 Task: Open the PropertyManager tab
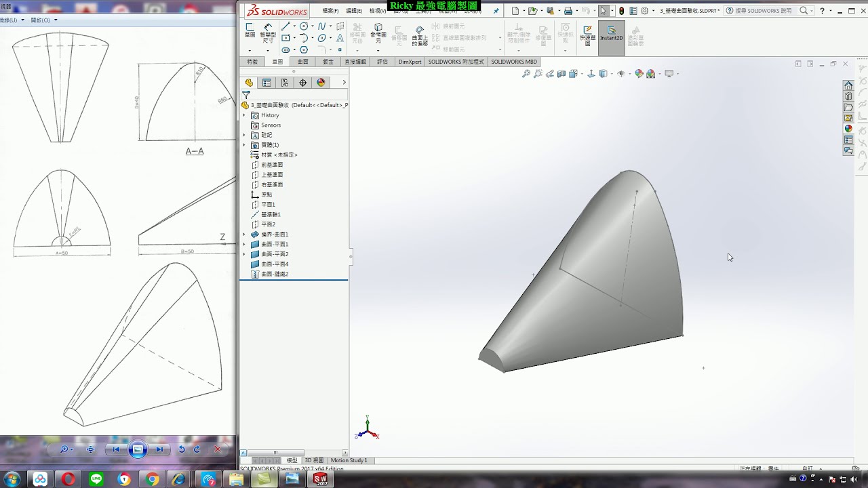(267, 83)
